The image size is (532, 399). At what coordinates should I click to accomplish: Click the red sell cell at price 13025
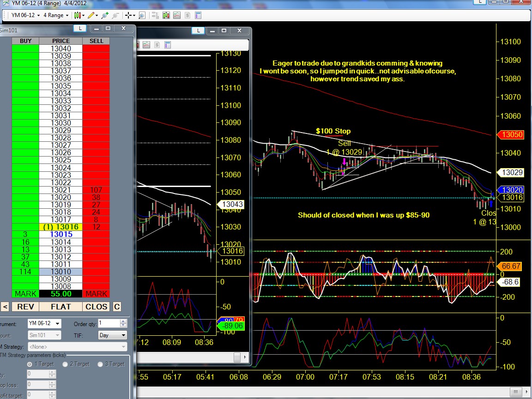pyautogui.click(x=96, y=160)
